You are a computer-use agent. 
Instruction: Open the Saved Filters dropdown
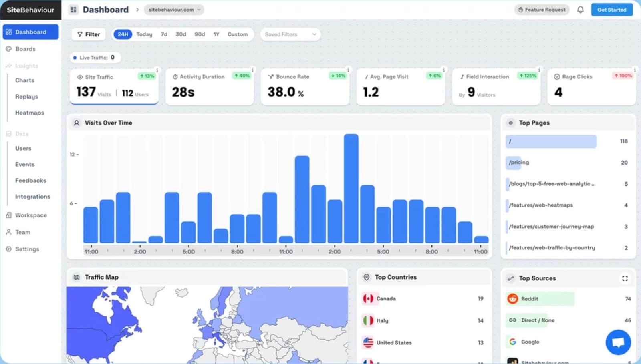[x=290, y=34]
